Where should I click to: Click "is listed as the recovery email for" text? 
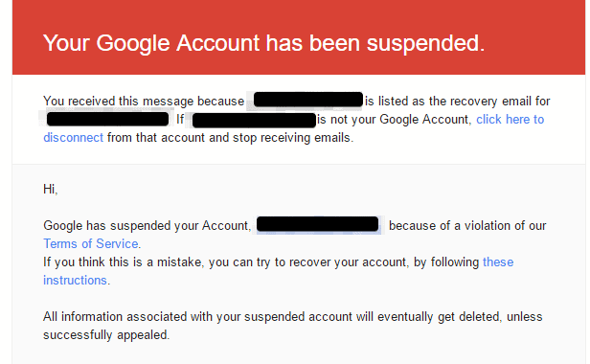tap(457, 102)
